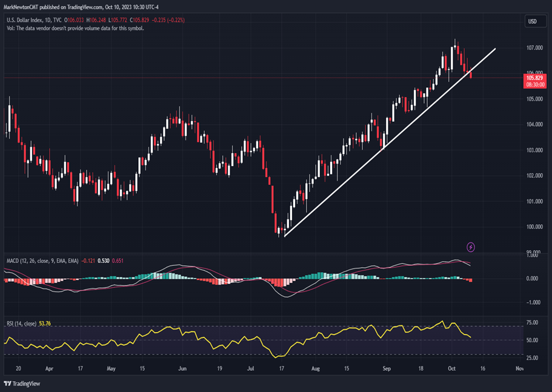This screenshot has width=552, height=392.
Task: Click the 101.000 price axis label
Action: click(x=534, y=201)
